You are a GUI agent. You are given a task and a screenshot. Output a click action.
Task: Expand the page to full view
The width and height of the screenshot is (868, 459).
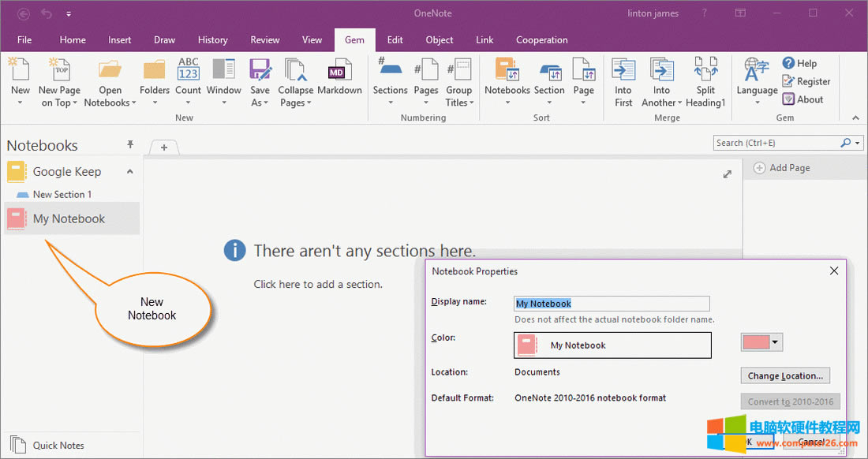pos(727,174)
